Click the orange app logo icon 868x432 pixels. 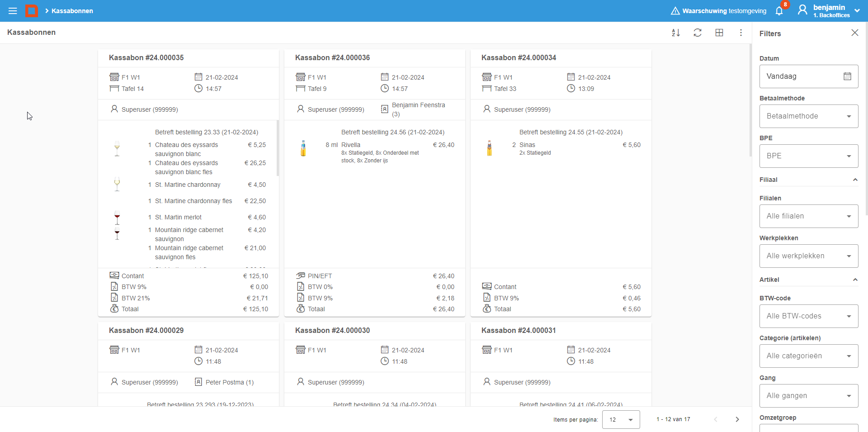click(31, 11)
